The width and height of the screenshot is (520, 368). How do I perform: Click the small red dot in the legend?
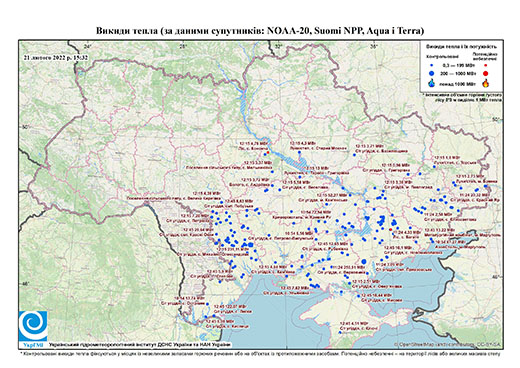pyautogui.click(x=485, y=65)
